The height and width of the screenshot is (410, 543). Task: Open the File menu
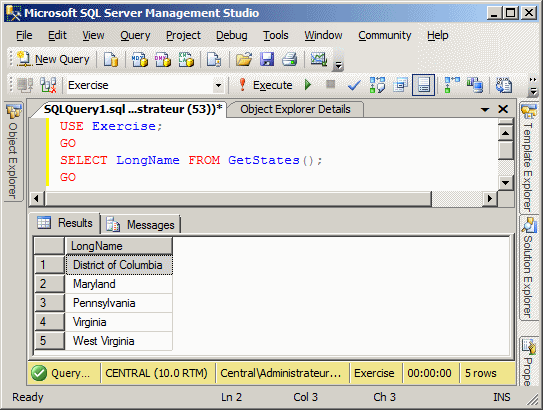(x=24, y=35)
